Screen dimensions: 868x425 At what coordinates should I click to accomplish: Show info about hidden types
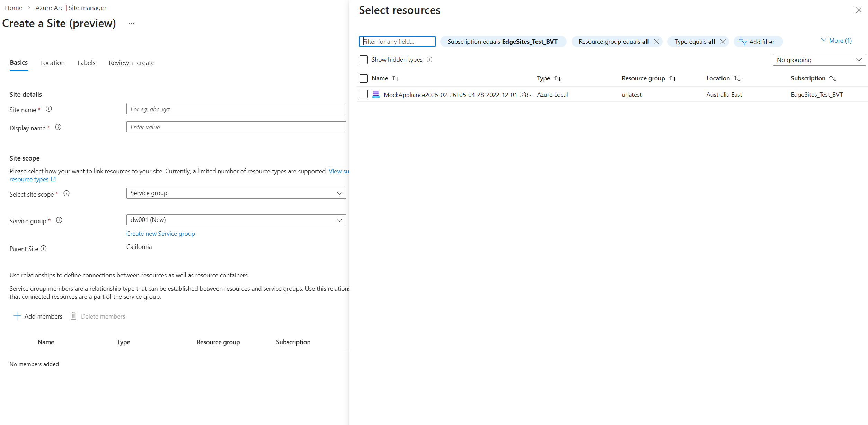[x=429, y=60]
